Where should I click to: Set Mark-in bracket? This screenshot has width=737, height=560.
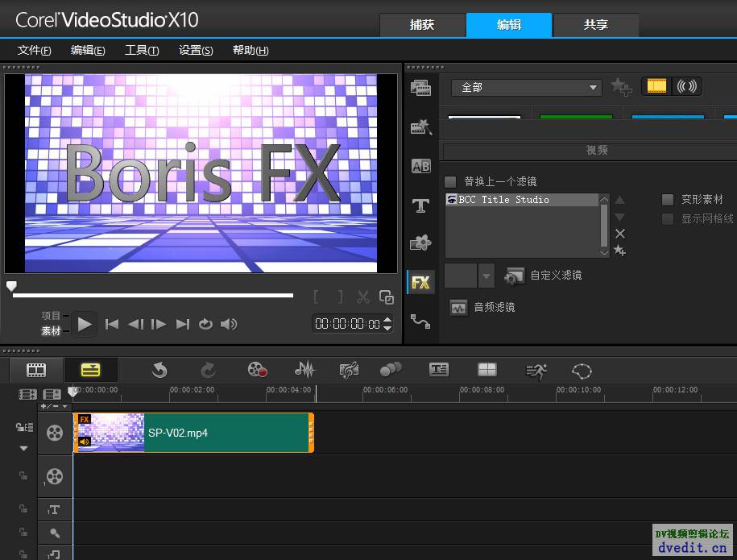pos(317,297)
